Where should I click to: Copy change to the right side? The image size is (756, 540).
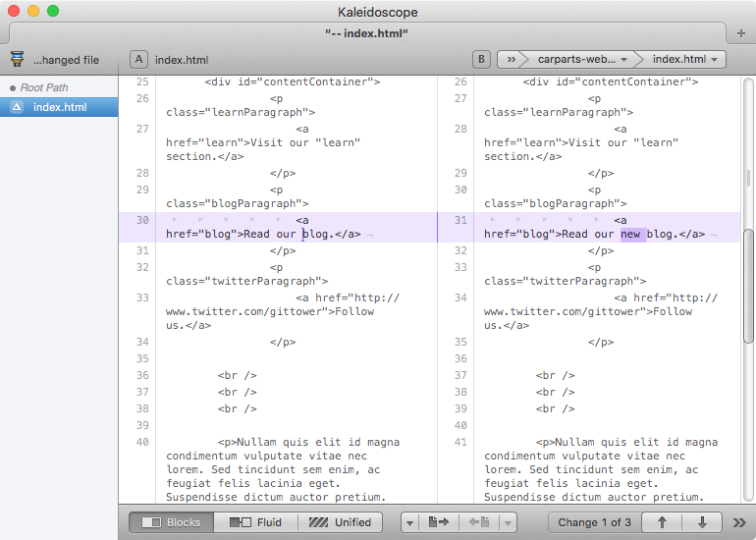coord(439,522)
